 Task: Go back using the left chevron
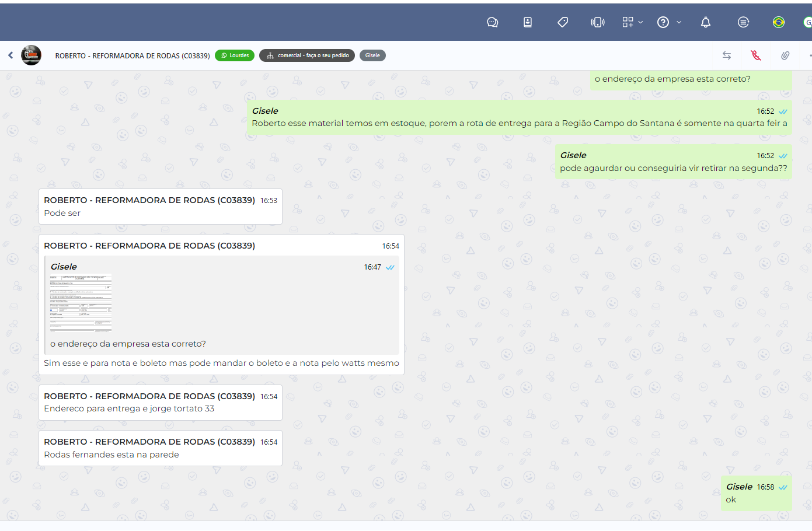pos(11,55)
